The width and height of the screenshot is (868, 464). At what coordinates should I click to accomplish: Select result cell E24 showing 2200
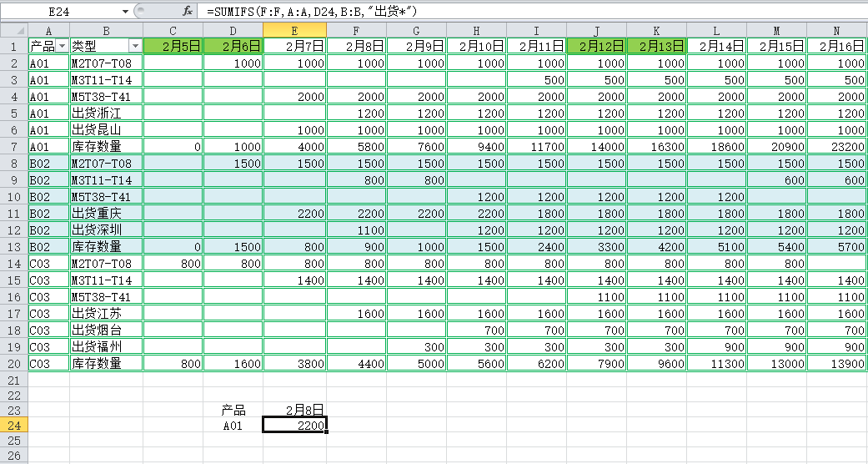point(294,426)
